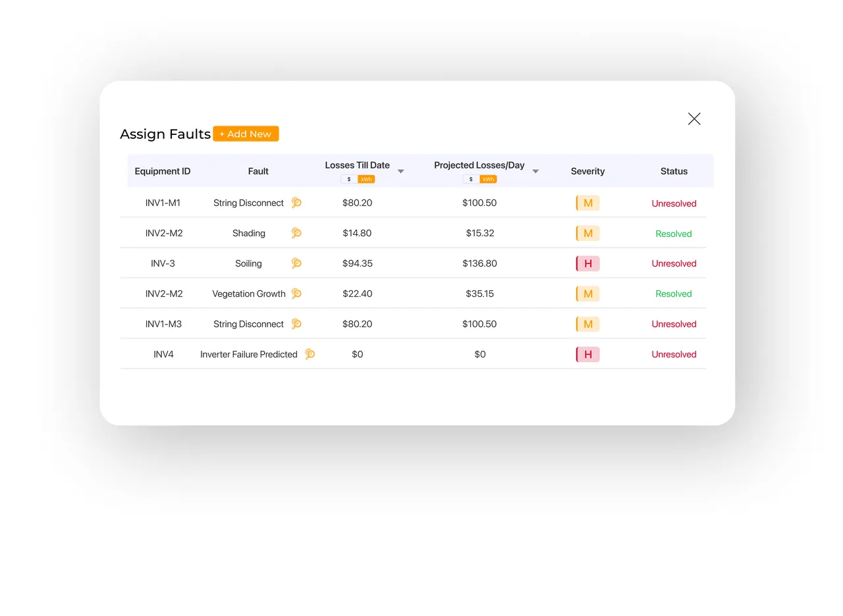Toggle Projected Losses/Day to $ unit
The image size is (843, 616).
[471, 179]
